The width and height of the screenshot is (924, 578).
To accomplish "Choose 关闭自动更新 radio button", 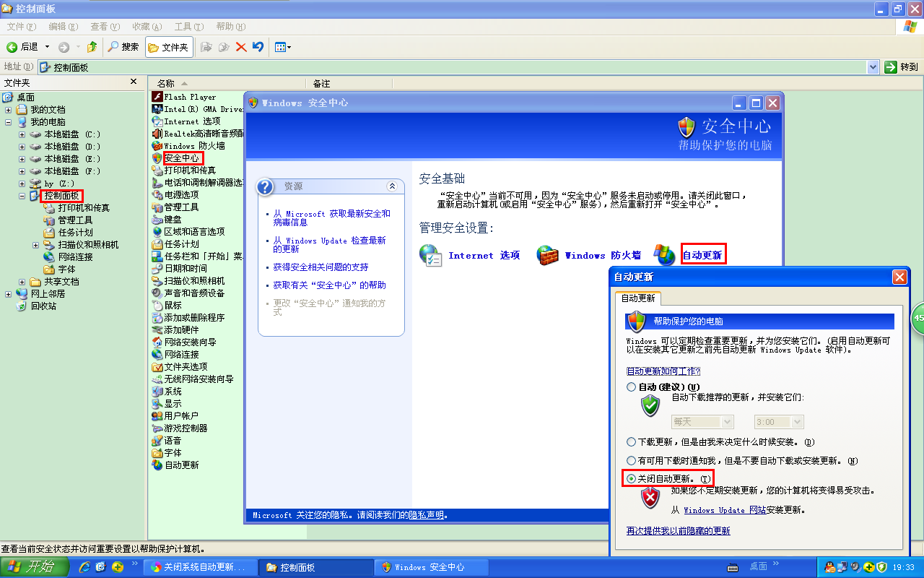I will pyautogui.click(x=632, y=478).
